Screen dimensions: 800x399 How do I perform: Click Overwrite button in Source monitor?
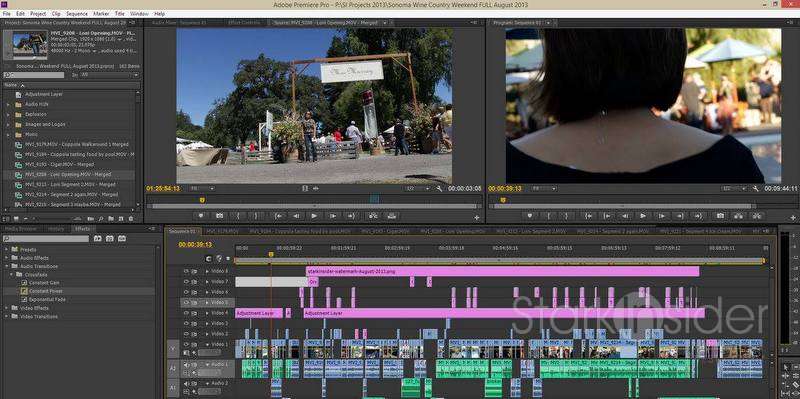pyautogui.click(x=391, y=216)
